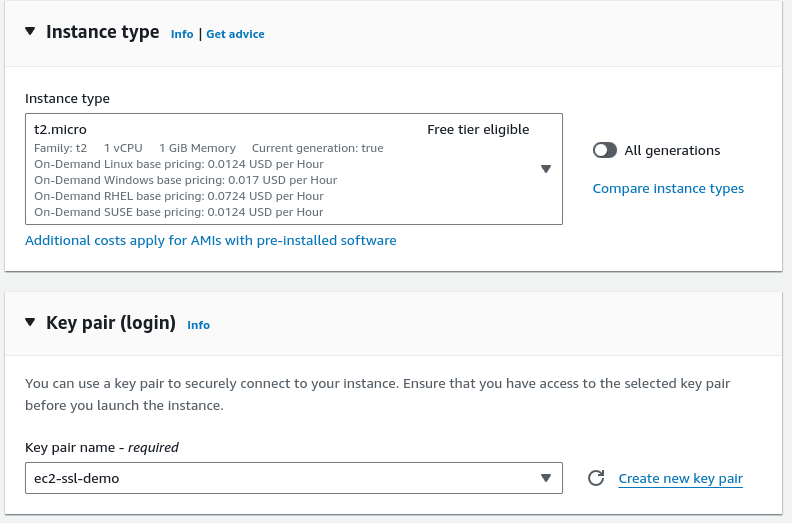792x523 pixels.
Task: Click Create new key pair link
Action: 680,478
